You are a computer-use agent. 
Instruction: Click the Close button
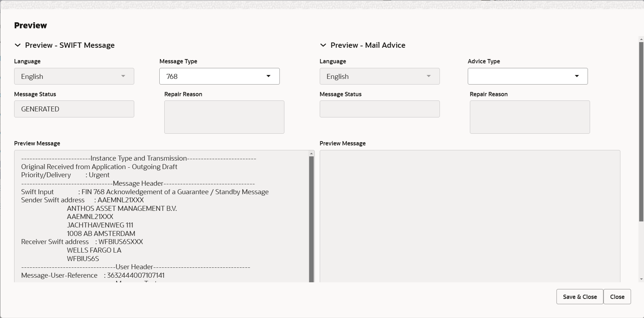[617, 297]
